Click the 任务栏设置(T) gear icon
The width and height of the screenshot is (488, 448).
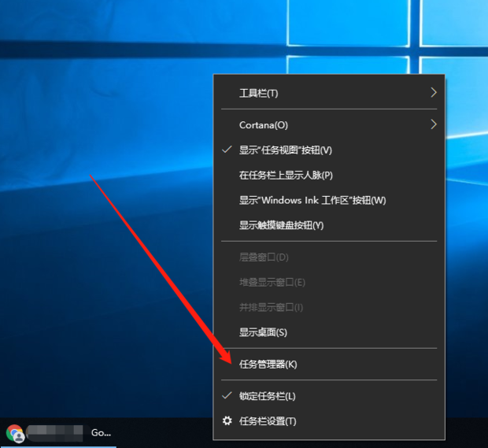pos(227,421)
